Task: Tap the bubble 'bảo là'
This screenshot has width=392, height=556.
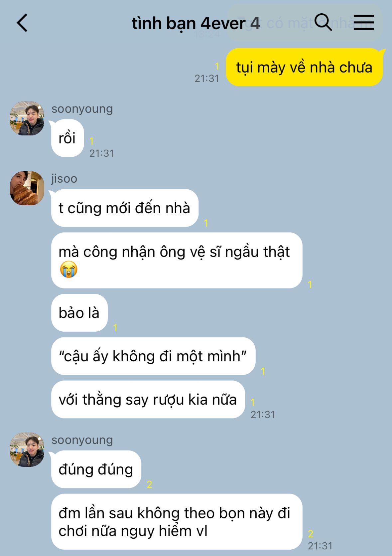Action: tap(79, 313)
